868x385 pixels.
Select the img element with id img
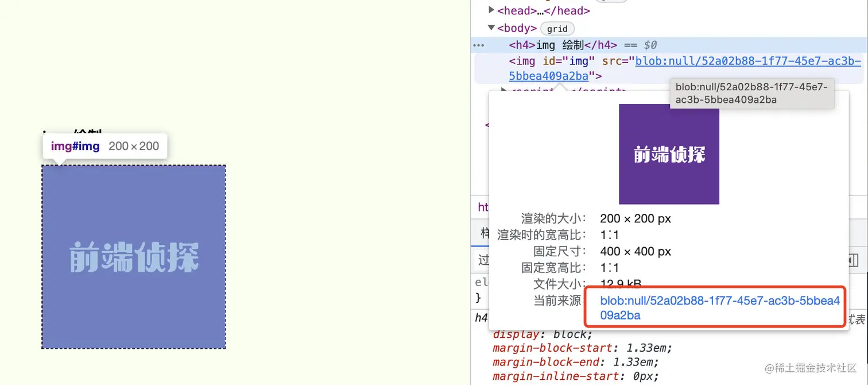(x=545, y=60)
